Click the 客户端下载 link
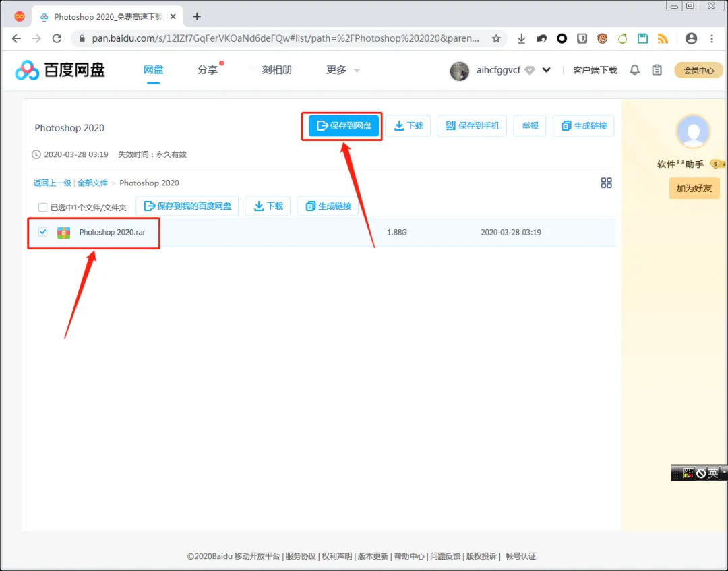The image size is (728, 571). pyautogui.click(x=595, y=70)
